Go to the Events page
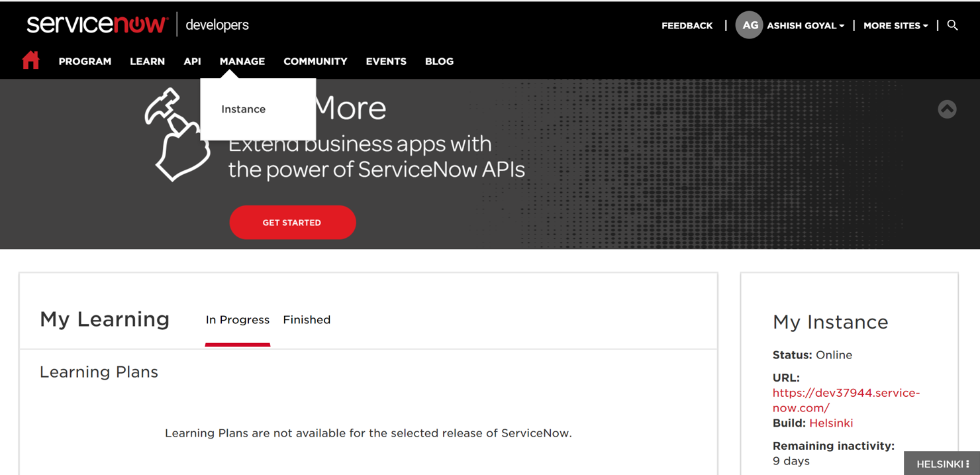This screenshot has width=980, height=475. point(386,61)
